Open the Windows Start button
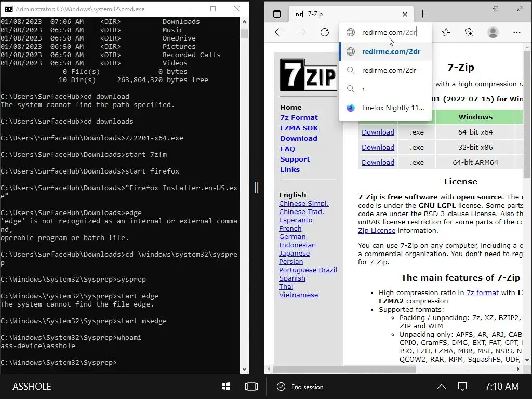 [x=227, y=387]
